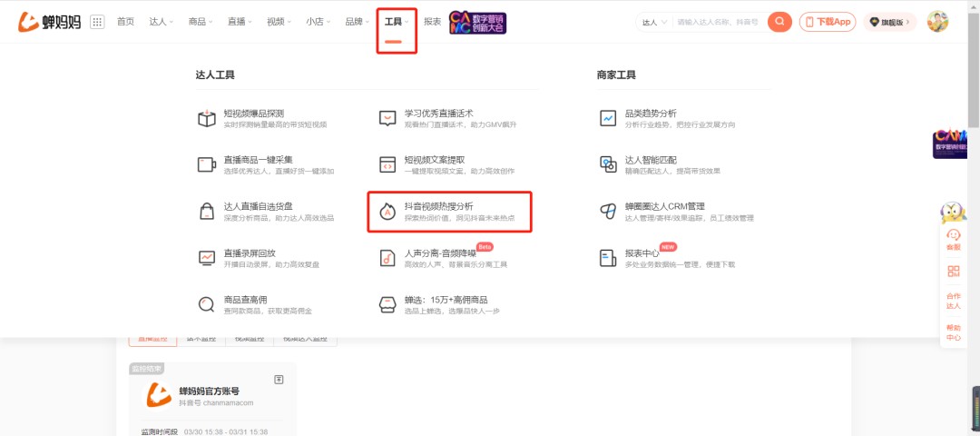Click 帮助中心 in right sidebar
This screenshot has height=436, width=980.
[x=953, y=332]
